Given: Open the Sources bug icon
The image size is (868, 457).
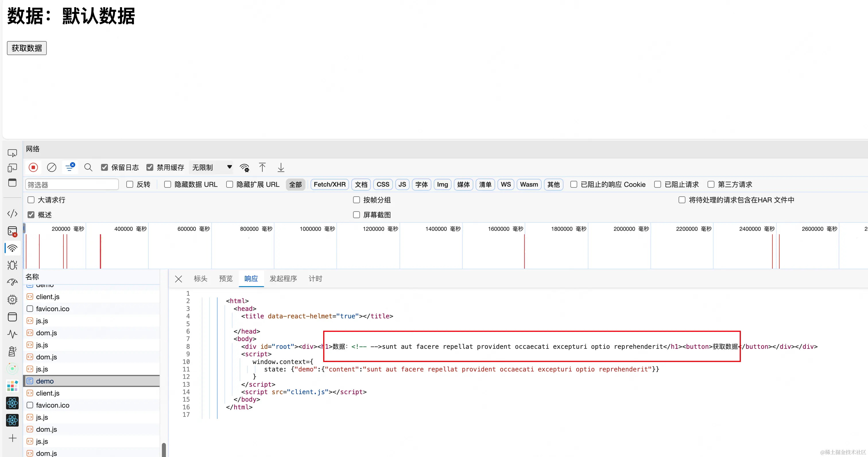Looking at the screenshot, I should pos(12,265).
